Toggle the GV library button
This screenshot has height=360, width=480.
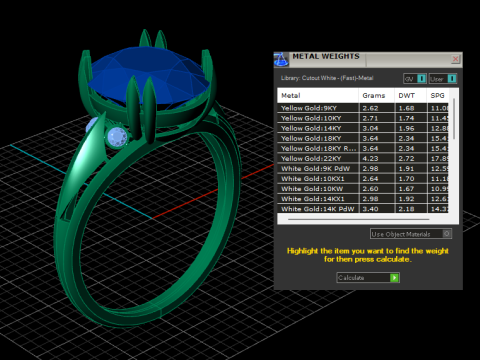point(415,79)
